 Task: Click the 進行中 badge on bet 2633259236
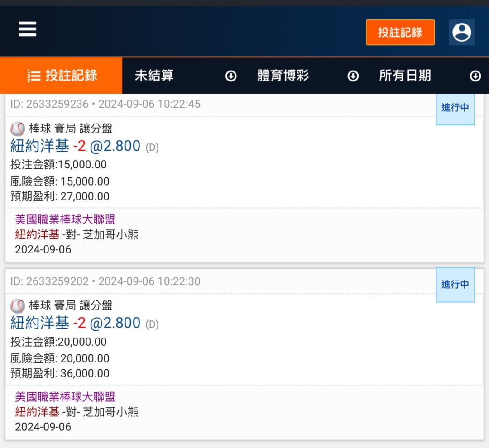click(x=455, y=108)
